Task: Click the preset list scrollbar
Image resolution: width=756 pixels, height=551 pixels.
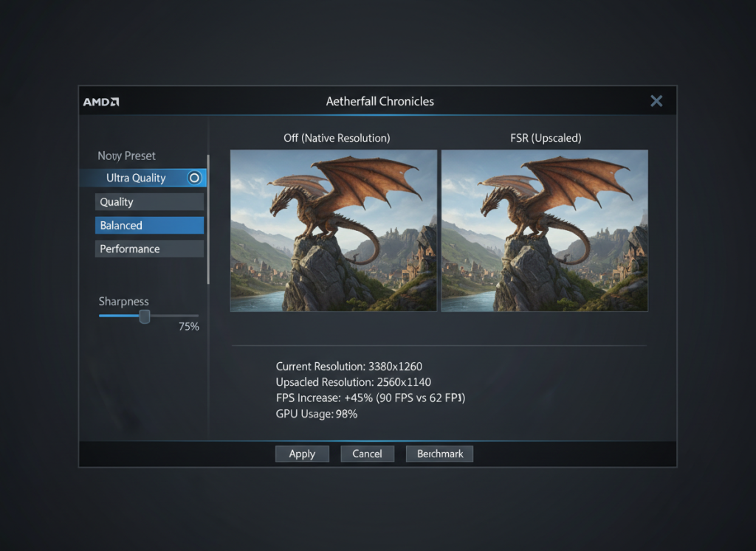Action: click(208, 220)
